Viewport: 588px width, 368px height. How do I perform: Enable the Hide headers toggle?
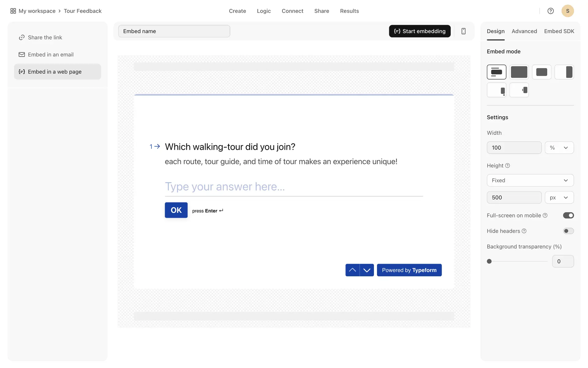tap(568, 231)
